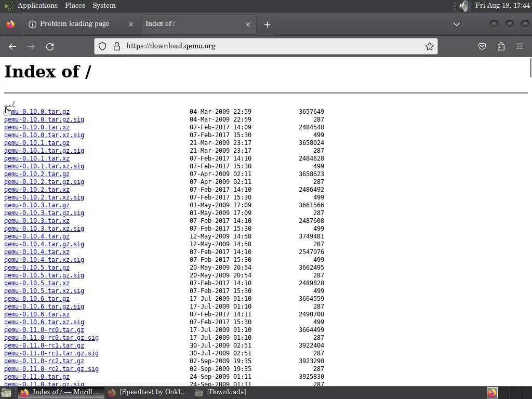The image size is (532, 399).
Task: Open the Save to Pocket icon
Action: [x=482, y=46]
